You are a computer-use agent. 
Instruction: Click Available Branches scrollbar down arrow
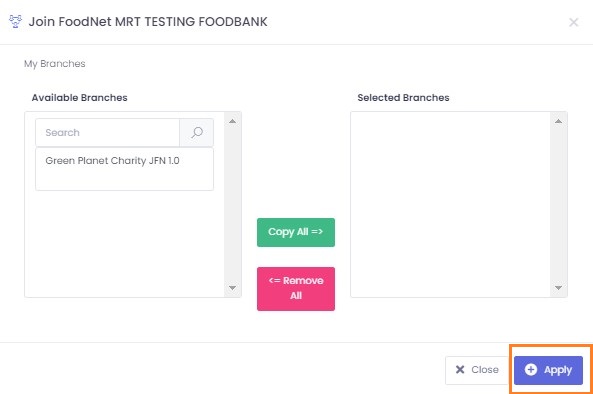point(232,288)
